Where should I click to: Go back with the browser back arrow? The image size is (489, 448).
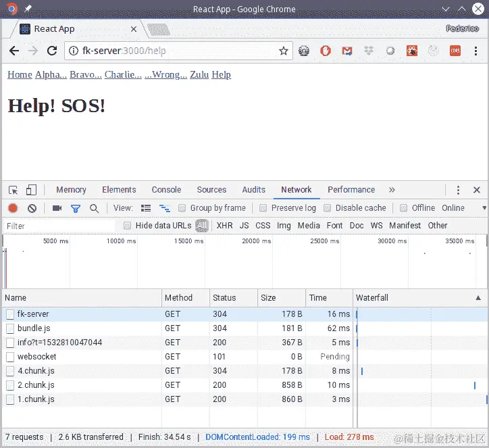point(14,51)
